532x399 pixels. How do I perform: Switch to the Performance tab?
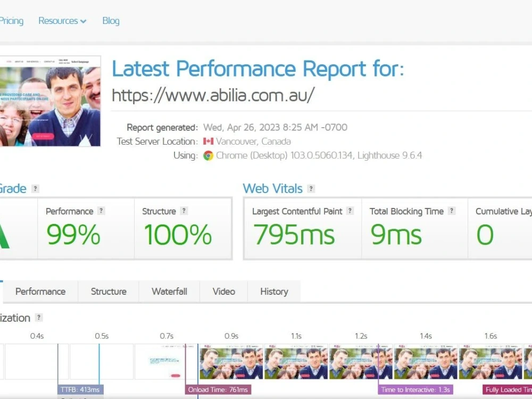coord(40,292)
